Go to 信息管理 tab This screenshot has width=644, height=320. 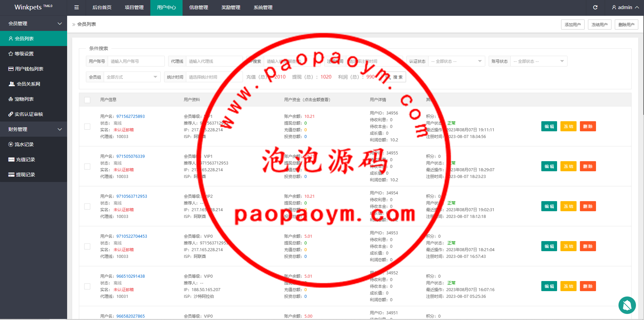[x=199, y=7]
